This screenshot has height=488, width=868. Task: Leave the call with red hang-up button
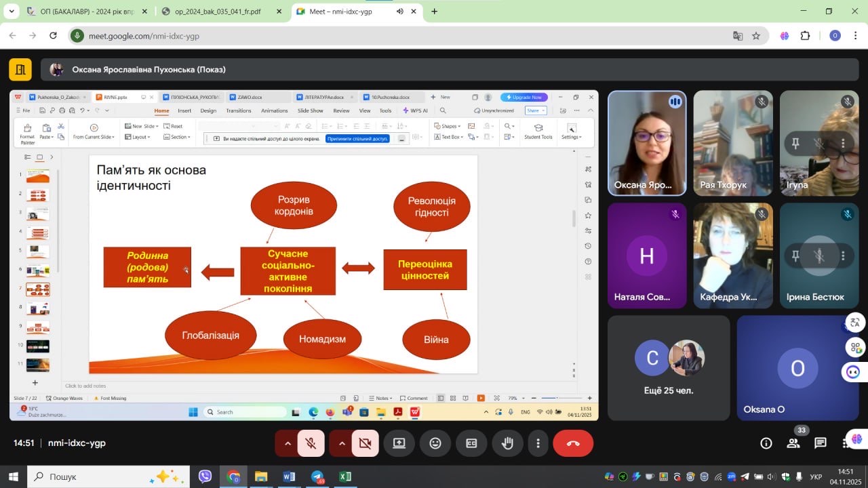tap(573, 443)
